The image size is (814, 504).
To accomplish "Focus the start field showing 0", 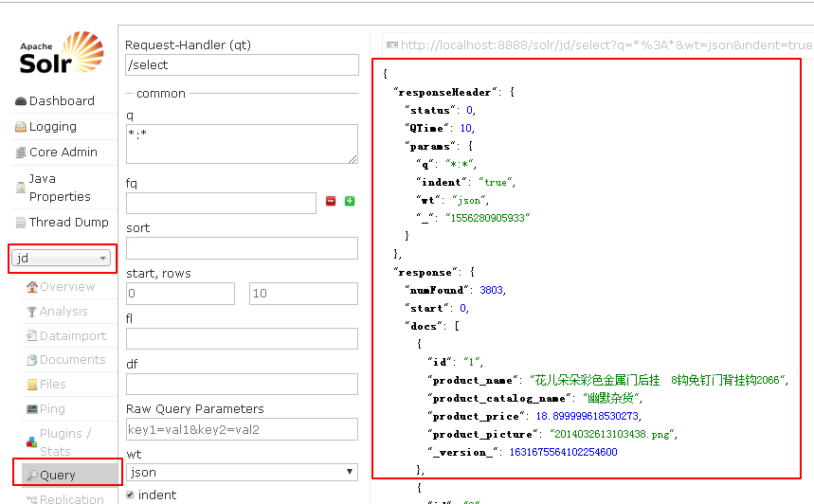I will click(x=180, y=294).
